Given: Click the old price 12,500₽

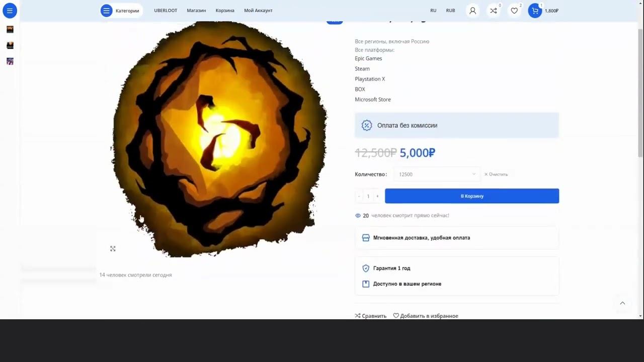Looking at the screenshot, I should [x=376, y=153].
